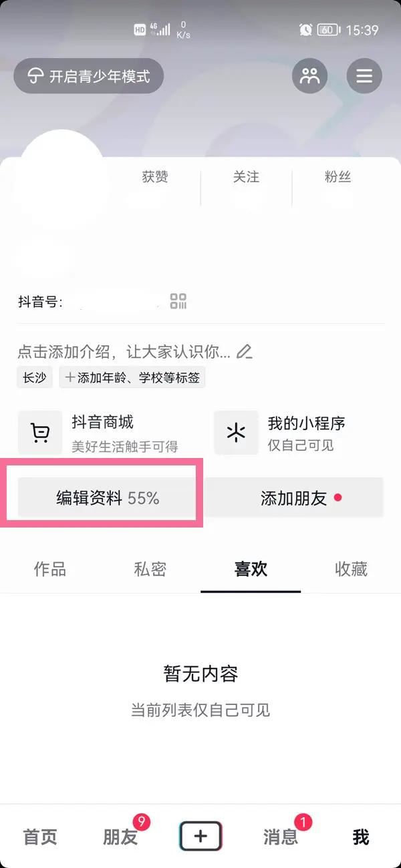
Task: Click the create video plus icon
Action: [200, 835]
